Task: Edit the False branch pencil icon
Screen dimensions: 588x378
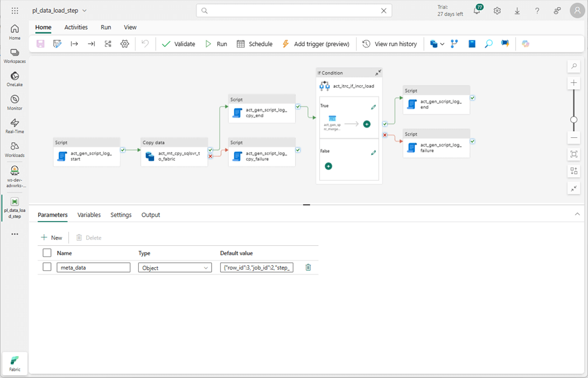Action: click(x=373, y=153)
